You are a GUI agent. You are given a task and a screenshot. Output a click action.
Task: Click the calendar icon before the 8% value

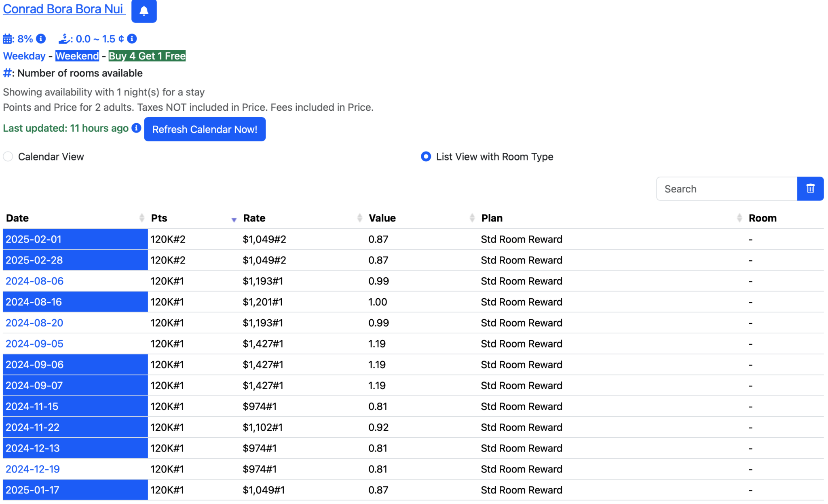(x=8, y=38)
